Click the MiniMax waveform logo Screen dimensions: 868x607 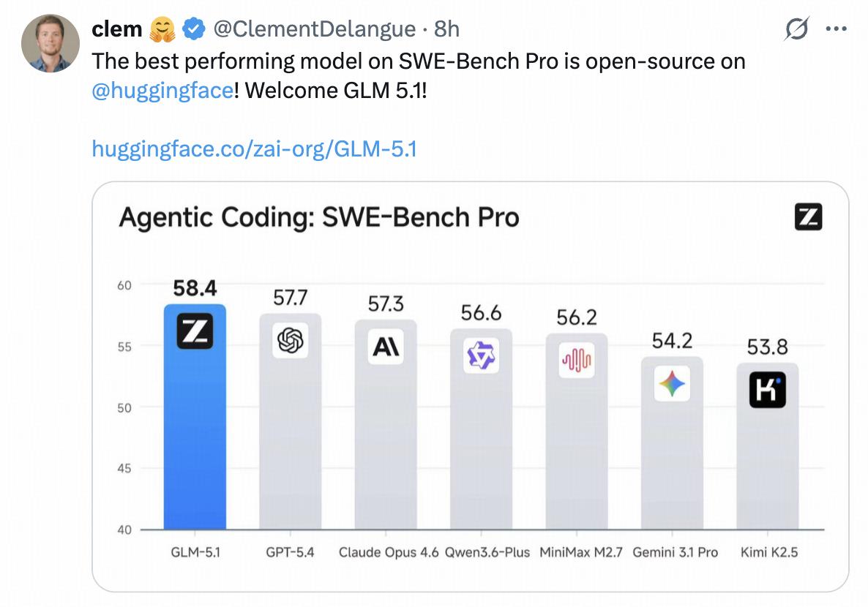pos(577,360)
